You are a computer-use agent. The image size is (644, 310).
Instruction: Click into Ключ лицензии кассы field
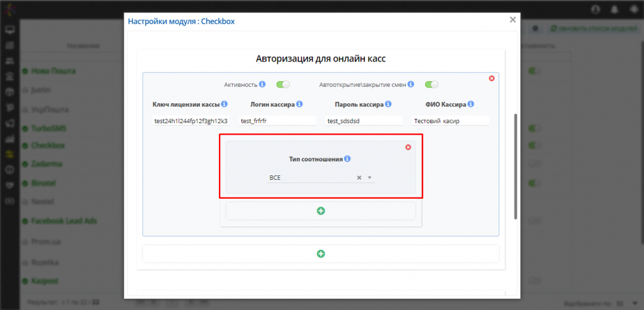coord(191,121)
